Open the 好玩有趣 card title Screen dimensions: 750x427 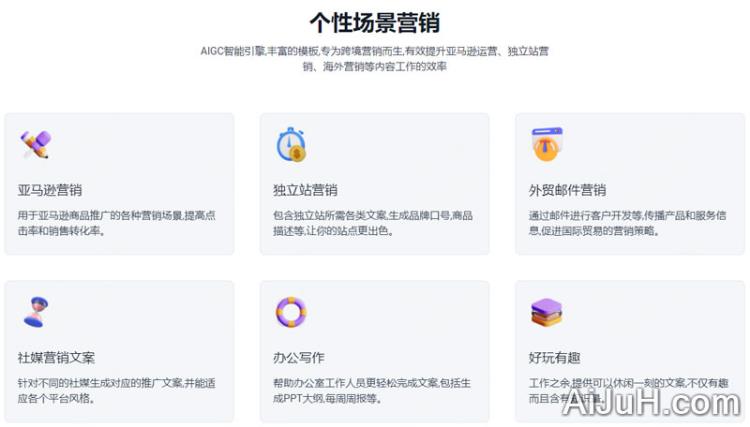tap(554, 358)
